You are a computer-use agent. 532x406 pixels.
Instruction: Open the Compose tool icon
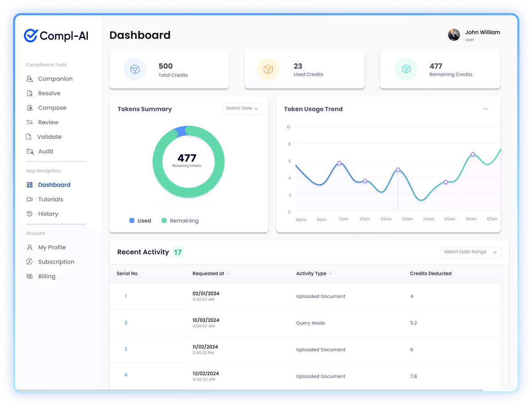(x=30, y=108)
